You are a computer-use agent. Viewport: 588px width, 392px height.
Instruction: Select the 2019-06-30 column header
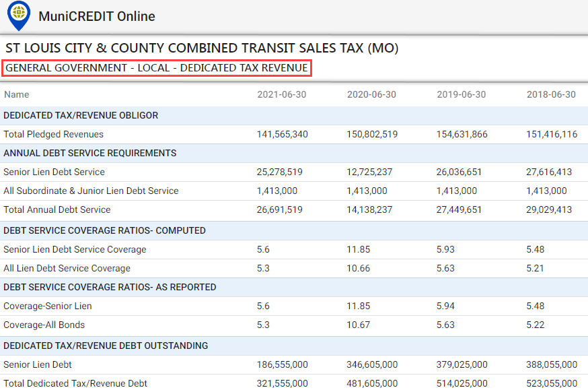461,94
